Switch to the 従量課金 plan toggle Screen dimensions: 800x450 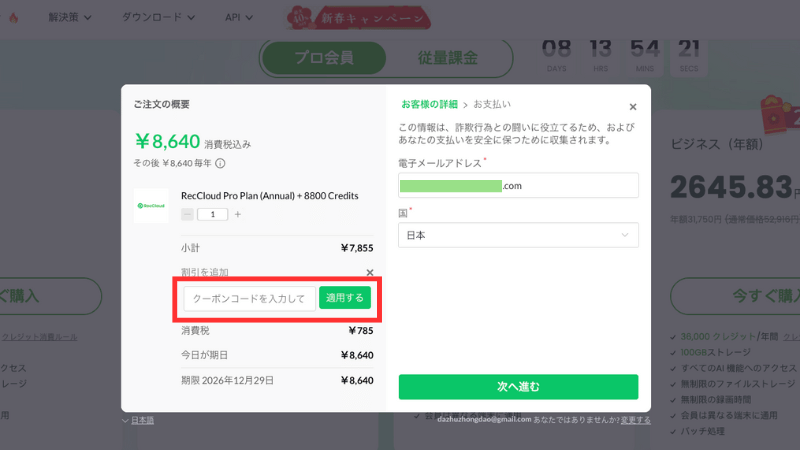coord(446,58)
